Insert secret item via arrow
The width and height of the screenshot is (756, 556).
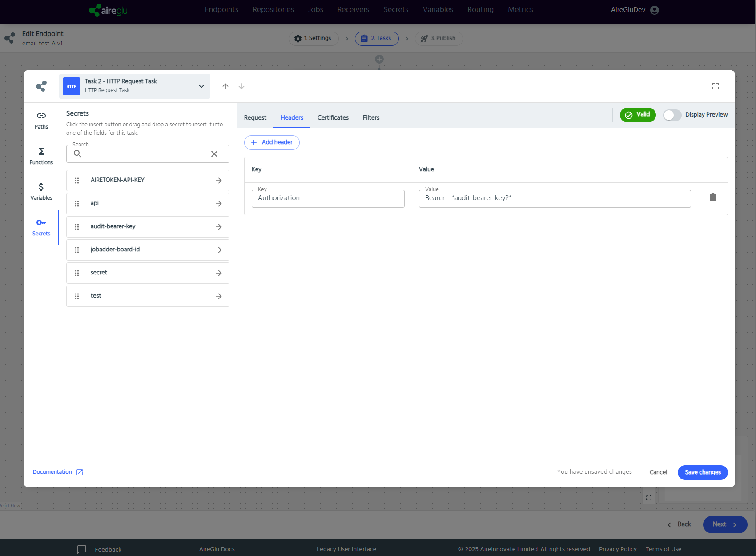coord(219,273)
